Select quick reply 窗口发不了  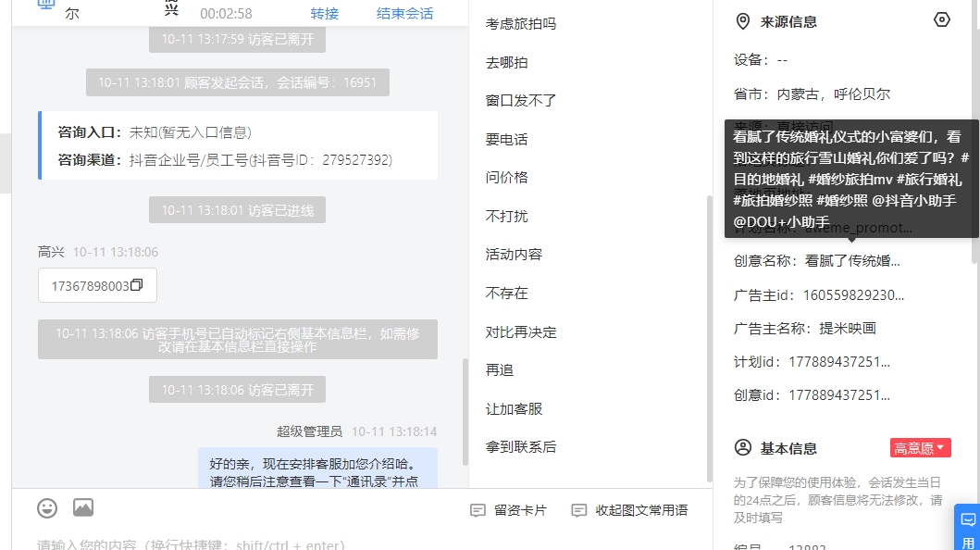(521, 101)
